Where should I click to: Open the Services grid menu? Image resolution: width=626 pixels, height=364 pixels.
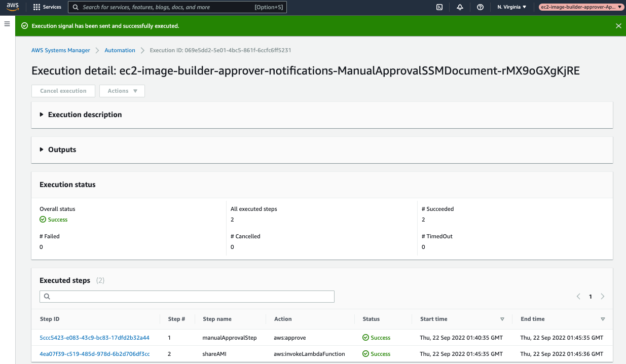(47, 7)
